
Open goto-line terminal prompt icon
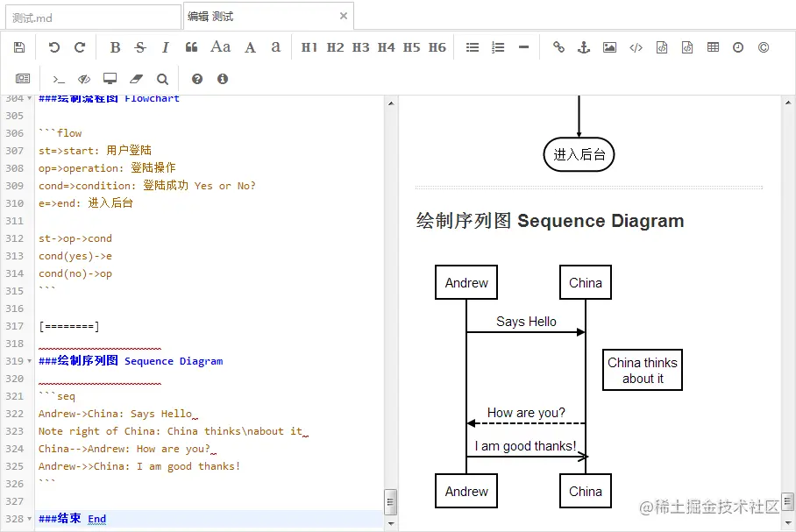pos(59,79)
